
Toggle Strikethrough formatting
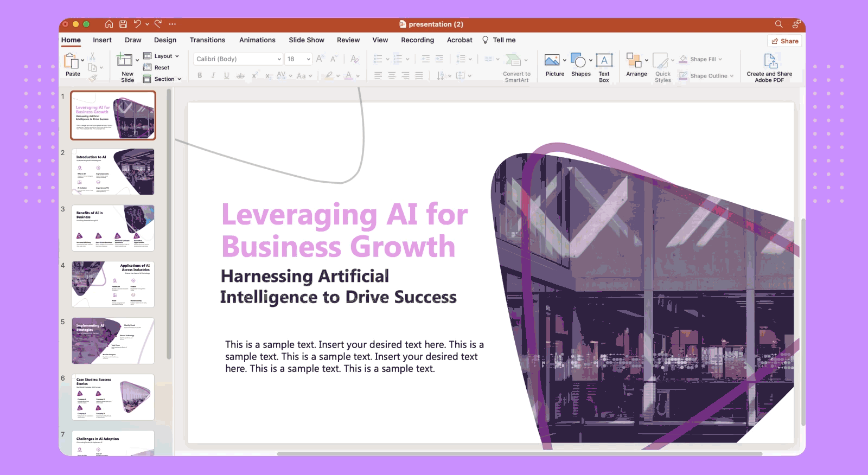(240, 75)
